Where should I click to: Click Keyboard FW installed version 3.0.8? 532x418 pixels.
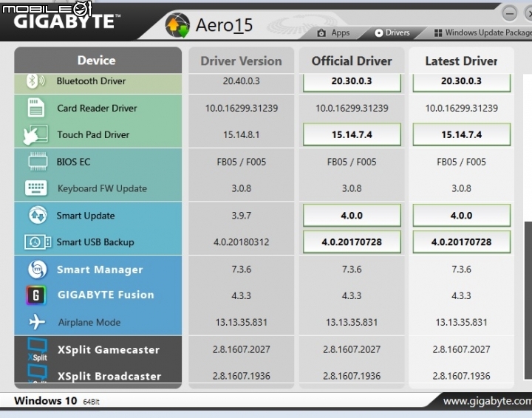[241, 188]
